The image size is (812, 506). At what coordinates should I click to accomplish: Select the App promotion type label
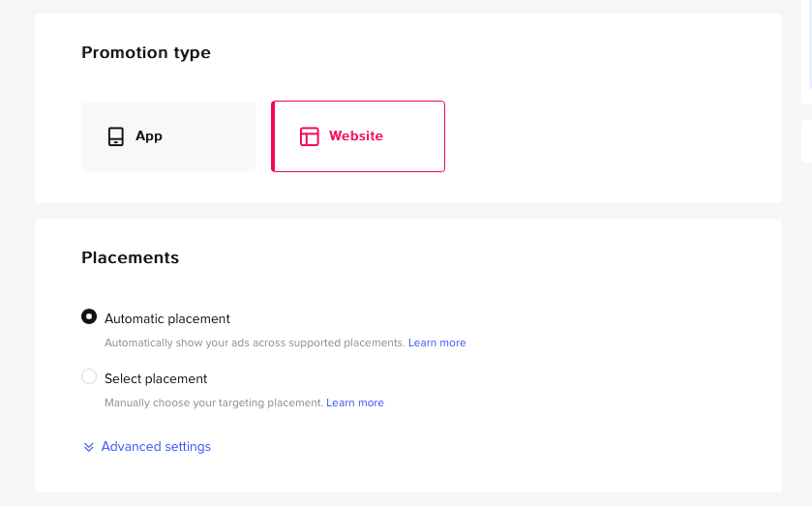[x=149, y=136]
